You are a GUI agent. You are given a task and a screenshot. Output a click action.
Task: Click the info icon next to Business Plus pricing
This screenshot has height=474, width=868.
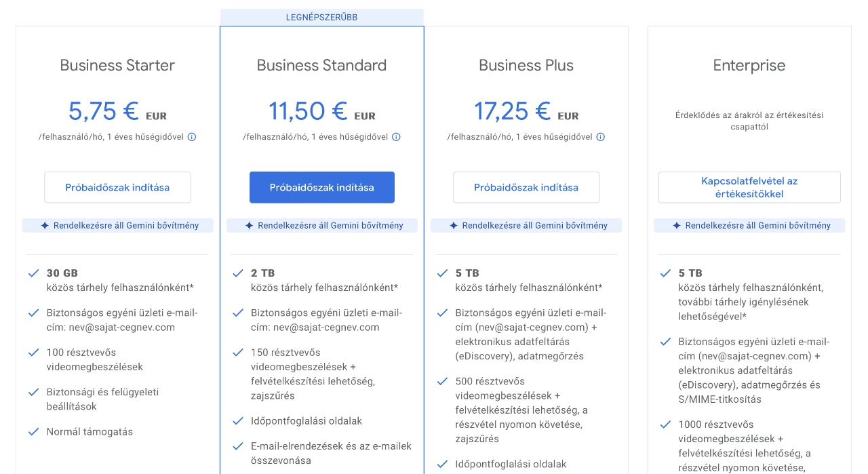[x=601, y=137]
